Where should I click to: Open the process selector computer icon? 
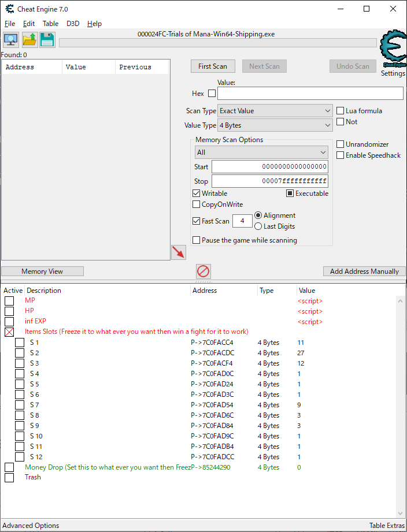(x=11, y=40)
